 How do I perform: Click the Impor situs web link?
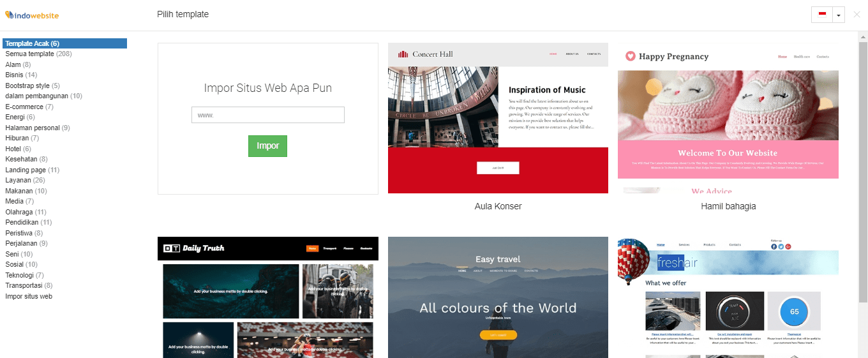point(29,296)
